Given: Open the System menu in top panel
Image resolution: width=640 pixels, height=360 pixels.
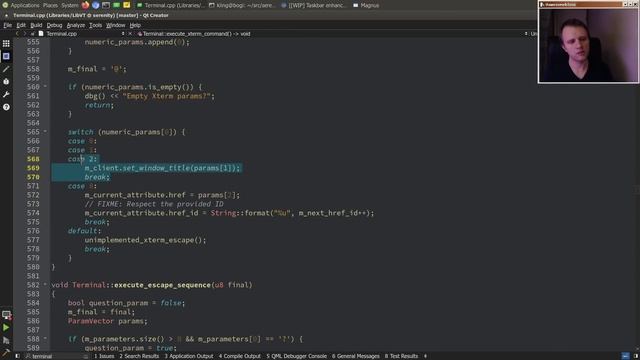Looking at the screenshot, I should [70, 5].
